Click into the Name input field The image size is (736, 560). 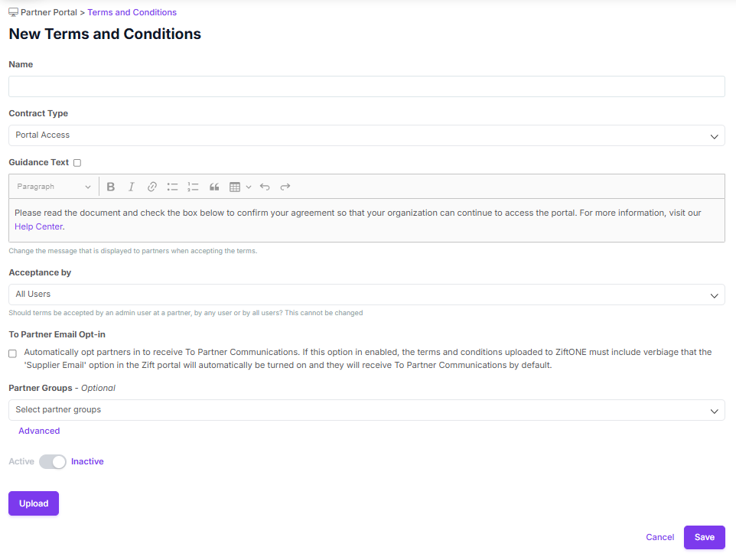[366, 86]
